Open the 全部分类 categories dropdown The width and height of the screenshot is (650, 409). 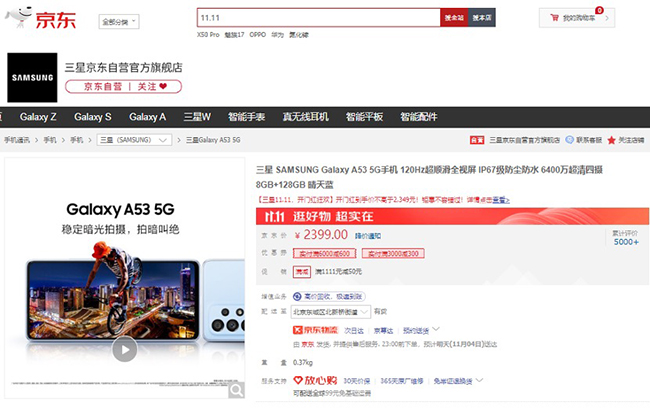tap(119, 22)
